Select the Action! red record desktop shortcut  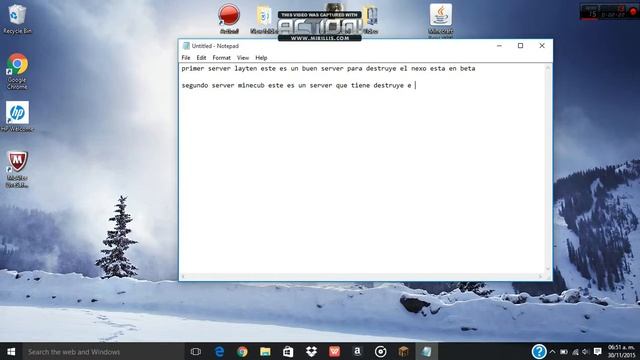229,19
